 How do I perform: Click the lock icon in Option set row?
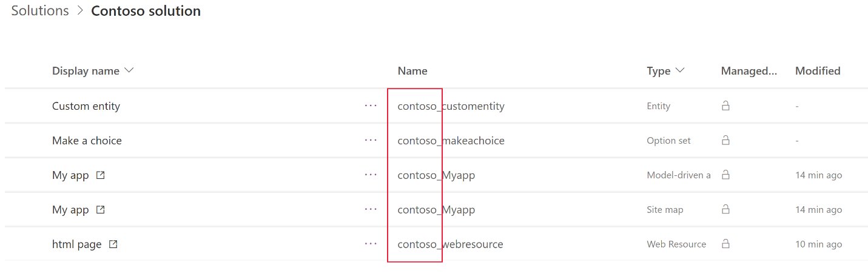pyautogui.click(x=725, y=140)
